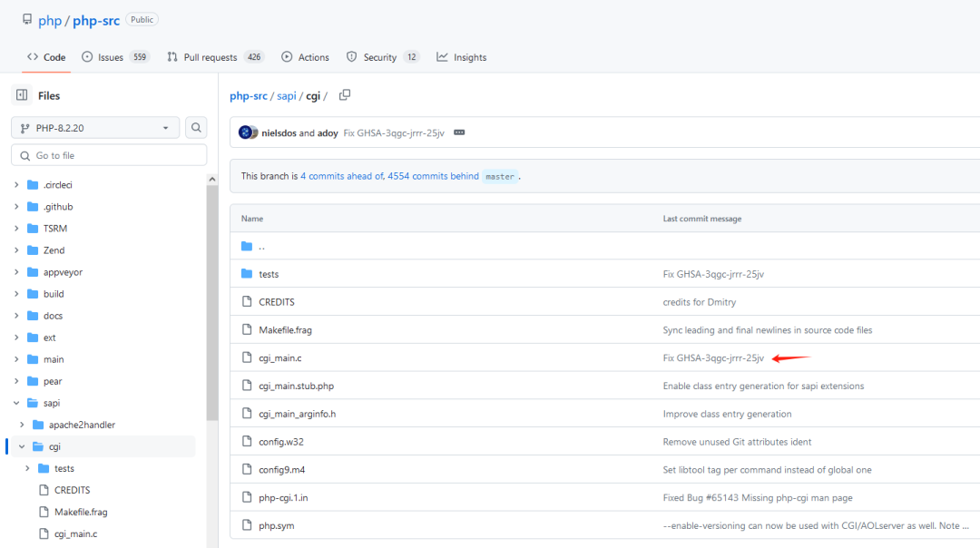Expand the ext folder chevron
The image size is (980, 548).
pyautogui.click(x=17, y=338)
